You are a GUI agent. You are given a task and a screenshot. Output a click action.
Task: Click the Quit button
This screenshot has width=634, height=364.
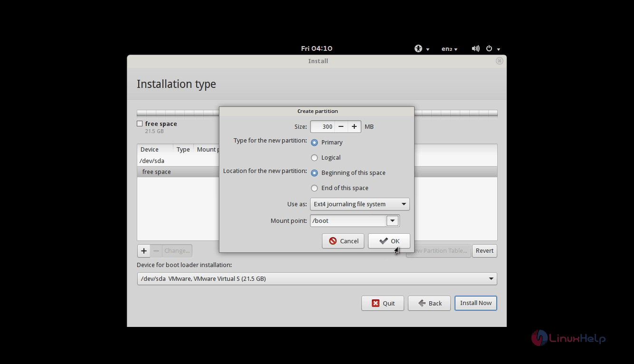[383, 303]
